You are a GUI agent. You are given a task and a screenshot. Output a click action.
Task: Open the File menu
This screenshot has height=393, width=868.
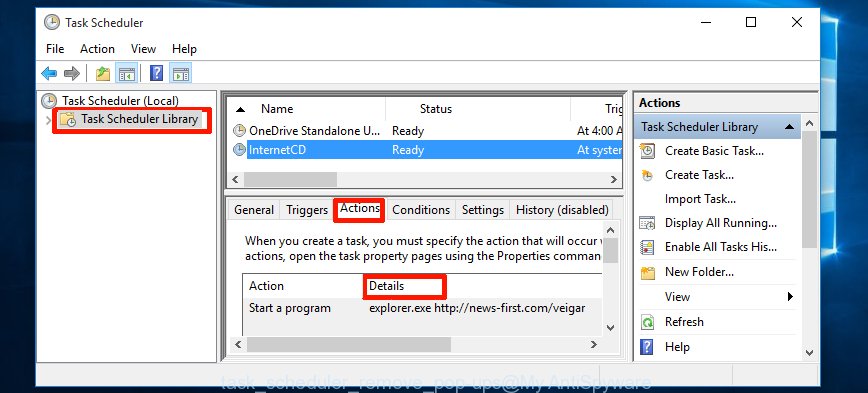(x=55, y=49)
